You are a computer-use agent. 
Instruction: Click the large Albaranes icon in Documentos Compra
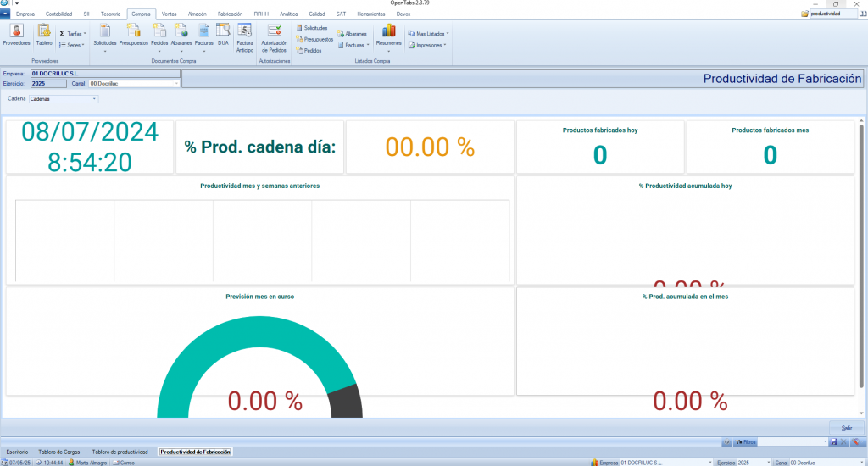[x=181, y=35]
